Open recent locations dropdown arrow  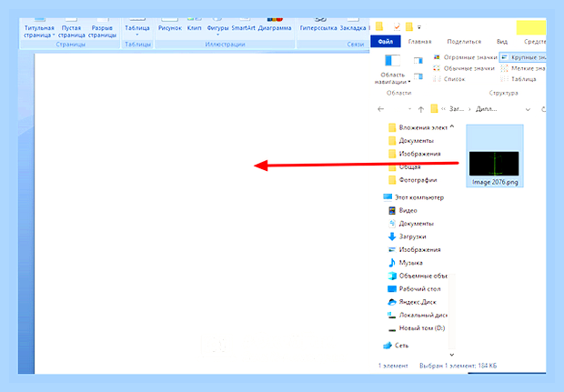pyautogui.click(x=409, y=109)
